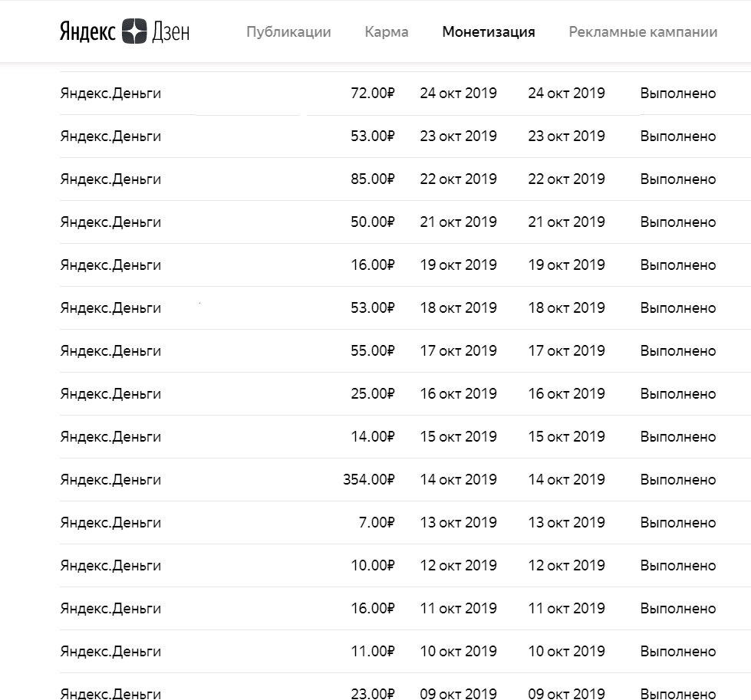Click Яндекс.Деньги in the 11 окт row
The width and height of the screenshot is (751, 700).
click(x=110, y=609)
